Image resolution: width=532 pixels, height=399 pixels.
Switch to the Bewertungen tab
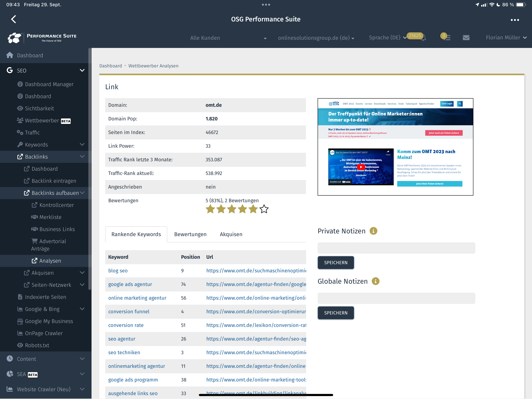pyautogui.click(x=190, y=234)
